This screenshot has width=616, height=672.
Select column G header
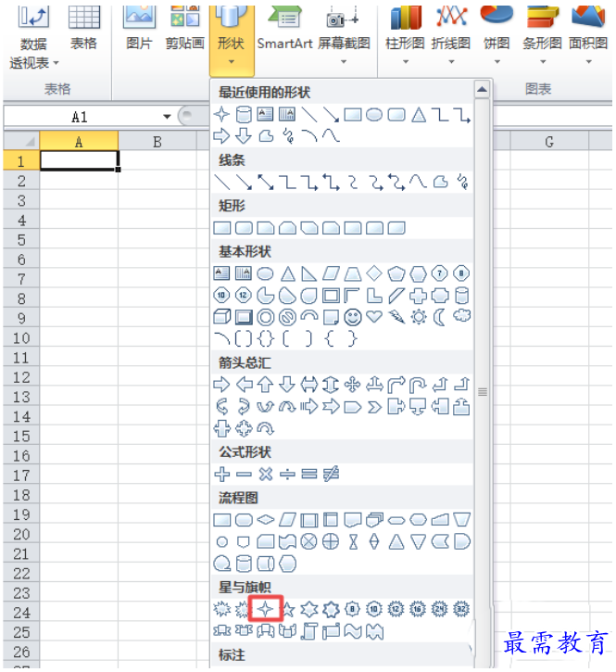click(549, 142)
